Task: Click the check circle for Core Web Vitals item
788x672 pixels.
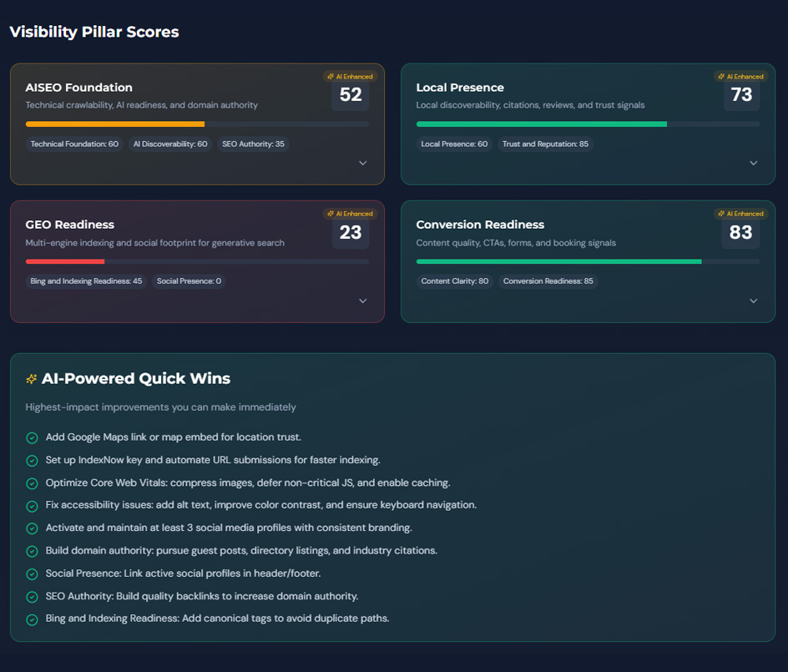Action: click(x=32, y=483)
